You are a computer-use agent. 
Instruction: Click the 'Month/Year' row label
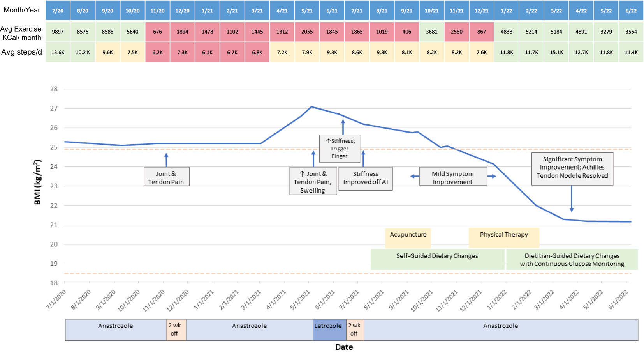coord(22,10)
